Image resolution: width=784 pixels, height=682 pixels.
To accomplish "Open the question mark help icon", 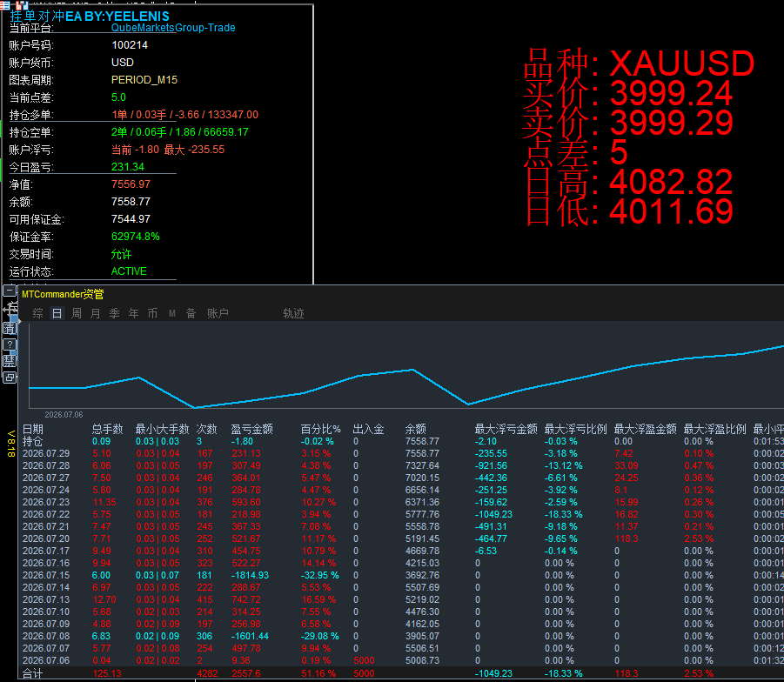I will (10, 344).
